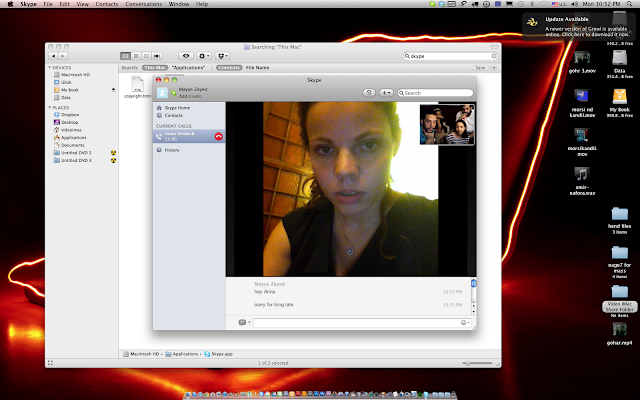Select the current call row in Skype sidebar
The width and height of the screenshot is (640, 400).
coord(189,136)
